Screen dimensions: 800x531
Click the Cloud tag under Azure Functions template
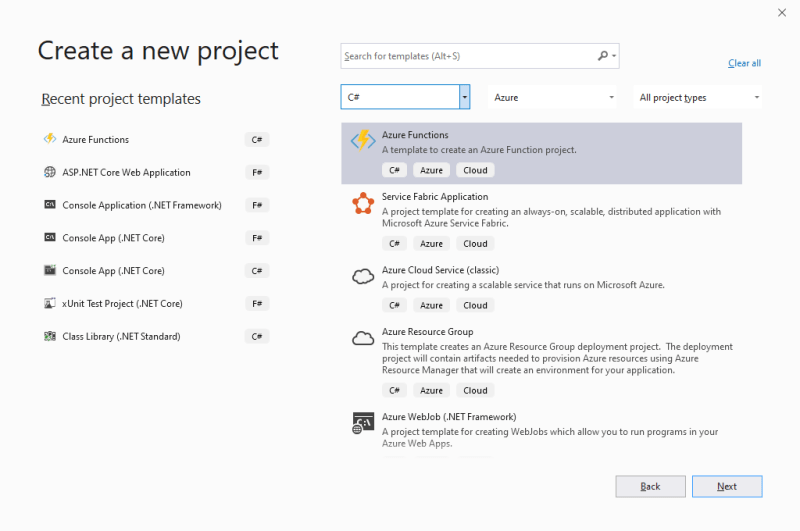tap(475, 170)
